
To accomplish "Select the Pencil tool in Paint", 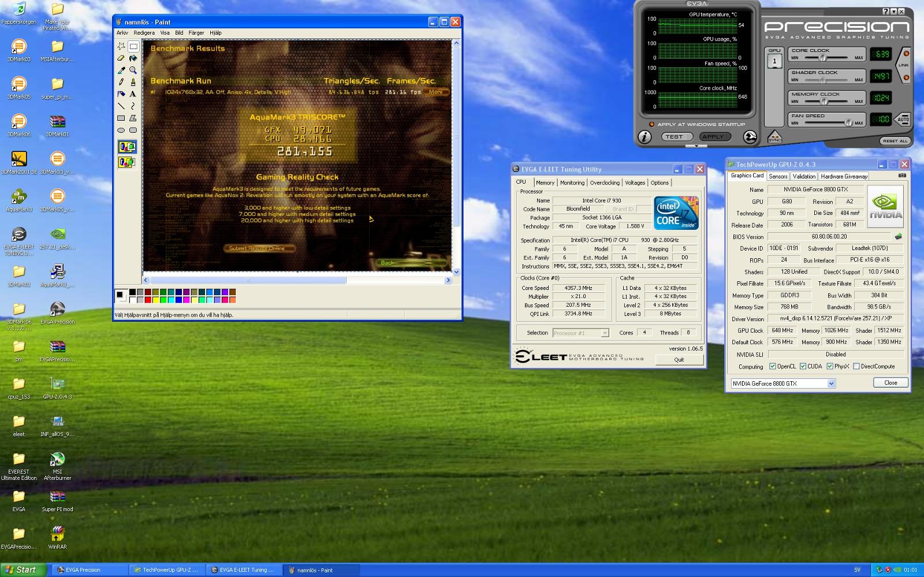I will [121, 82].
